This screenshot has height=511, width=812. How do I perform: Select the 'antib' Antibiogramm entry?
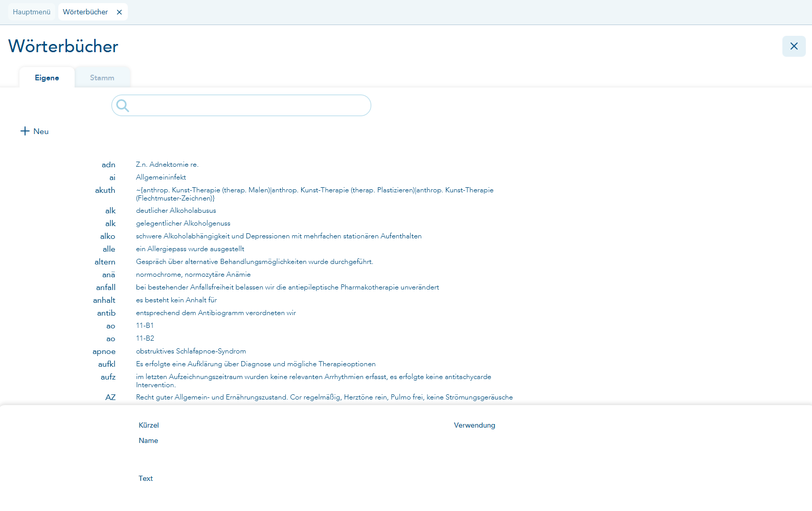[x=216, y=313]
